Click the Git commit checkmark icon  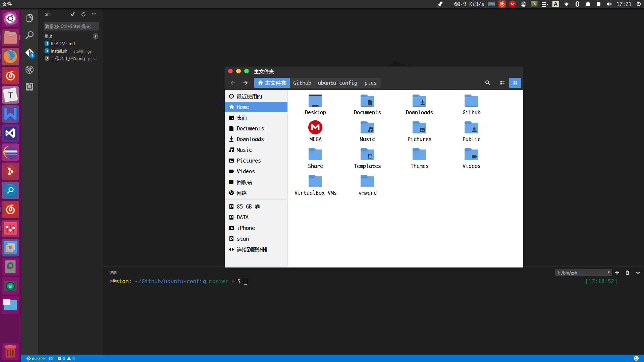click(x=72, y=14)
